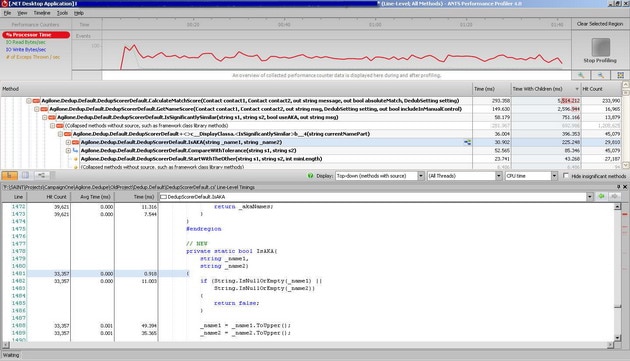The image size is (630, 361).
Task: Click the green help icon beside Display
Action: [310, 176]
